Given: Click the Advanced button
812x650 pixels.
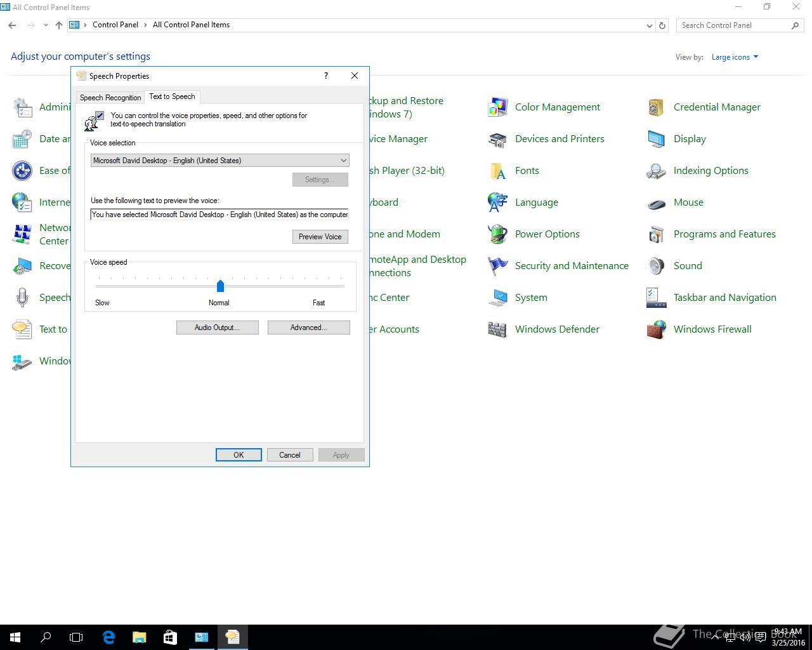Looking at the screenshot, I should coord(308,328).
